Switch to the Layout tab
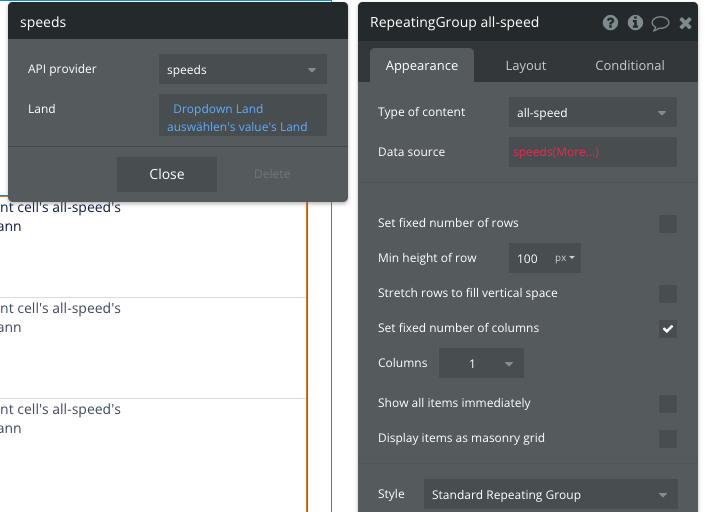Image resolution: width=705 pixels, height=512 pixels. (x=526, y=66)
